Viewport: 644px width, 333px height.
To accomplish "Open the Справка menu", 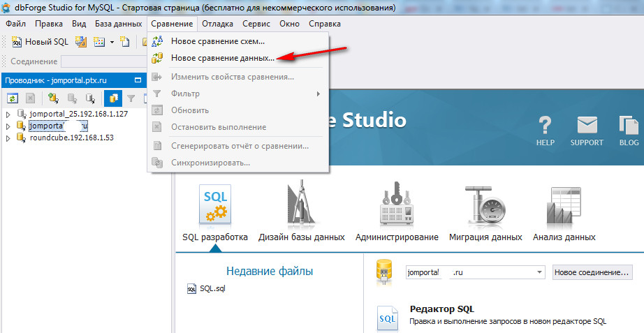I will [325, 24].
